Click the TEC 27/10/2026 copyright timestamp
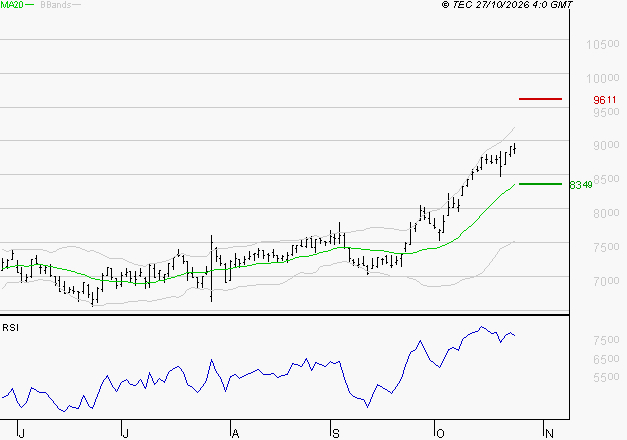Image resolution: width=627 pixels, height=440 pixels. pos(507,5)
